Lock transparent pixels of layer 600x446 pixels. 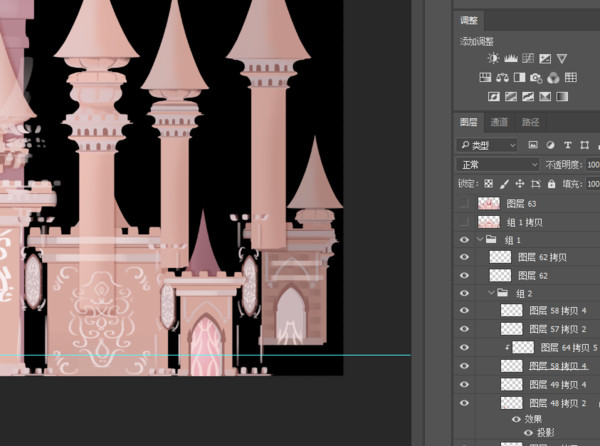[x=489, y=184]
